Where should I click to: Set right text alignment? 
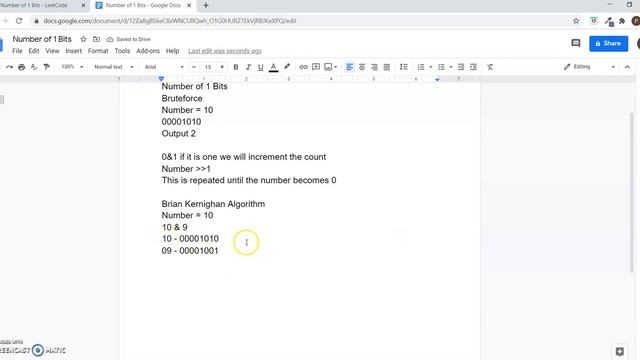coord(374,67)
